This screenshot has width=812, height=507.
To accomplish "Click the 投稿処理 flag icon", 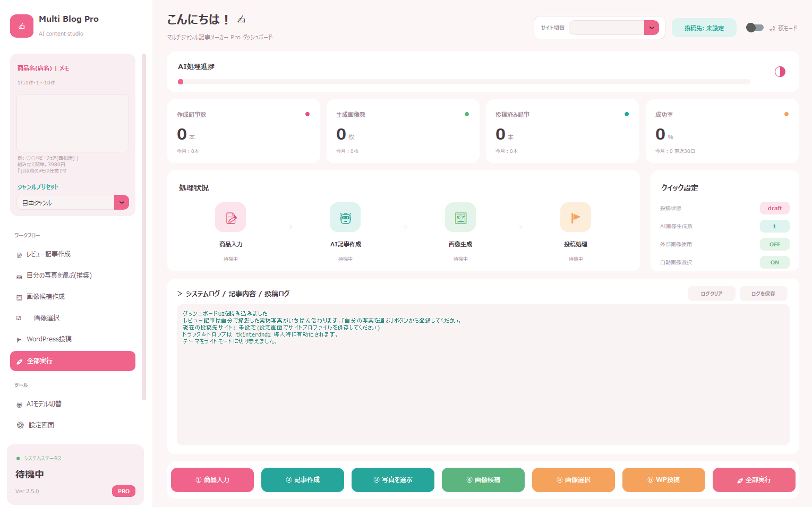I will (x=576, y=217).
